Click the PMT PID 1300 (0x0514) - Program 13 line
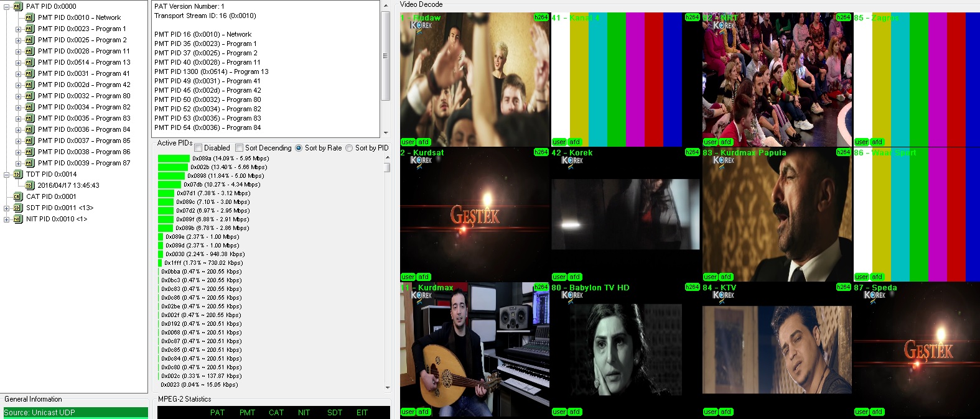The width and height of the screenshot is (980, 419). coord(212,71)
